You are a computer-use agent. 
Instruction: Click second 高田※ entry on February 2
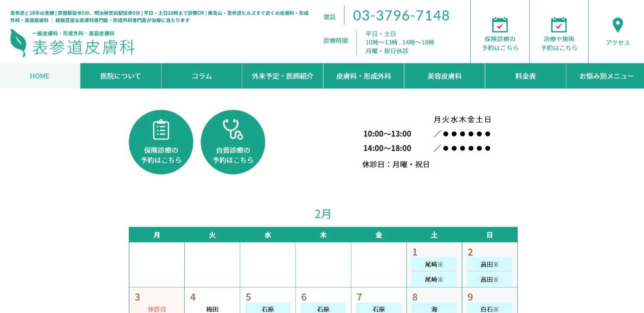tap(490, 279)
